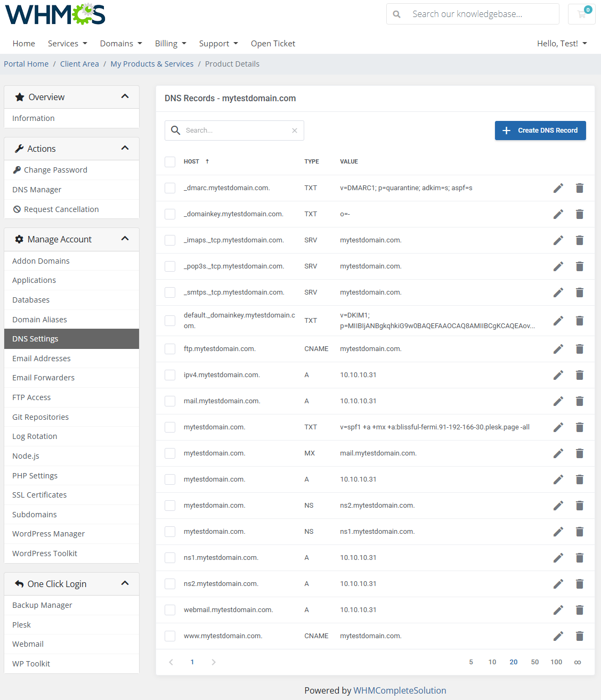Screen dimensions: 601x700
Task: Expand the Hello, Test! account menu
Action: point(562,43)
